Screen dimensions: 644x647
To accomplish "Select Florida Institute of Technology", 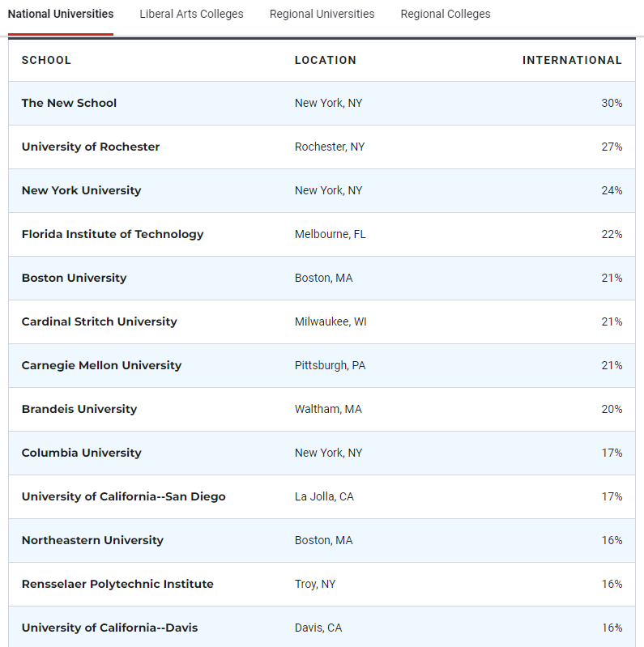I will [x=113, y=234].
